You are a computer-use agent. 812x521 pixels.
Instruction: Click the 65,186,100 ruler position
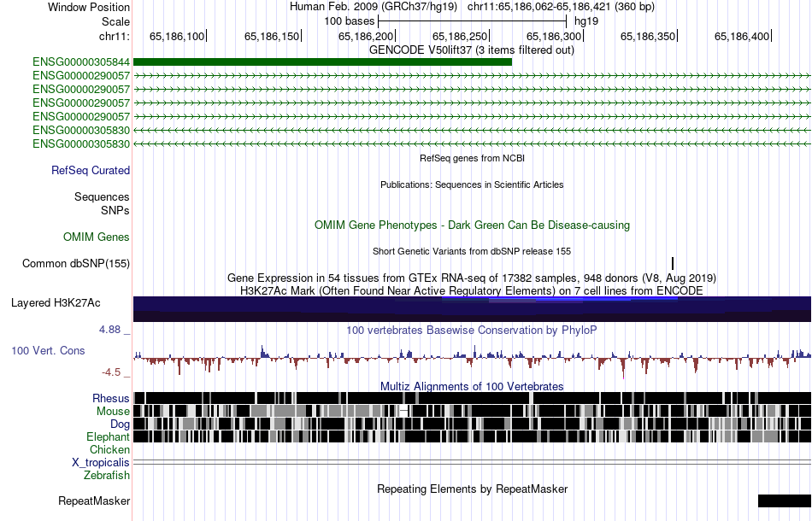(x=177, y=36)
